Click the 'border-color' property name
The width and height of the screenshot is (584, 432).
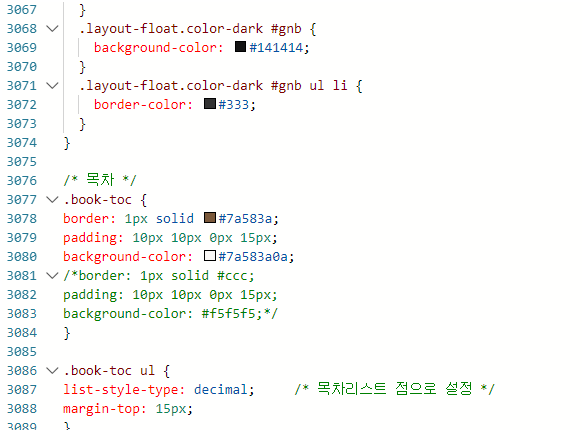pos(143,105)
